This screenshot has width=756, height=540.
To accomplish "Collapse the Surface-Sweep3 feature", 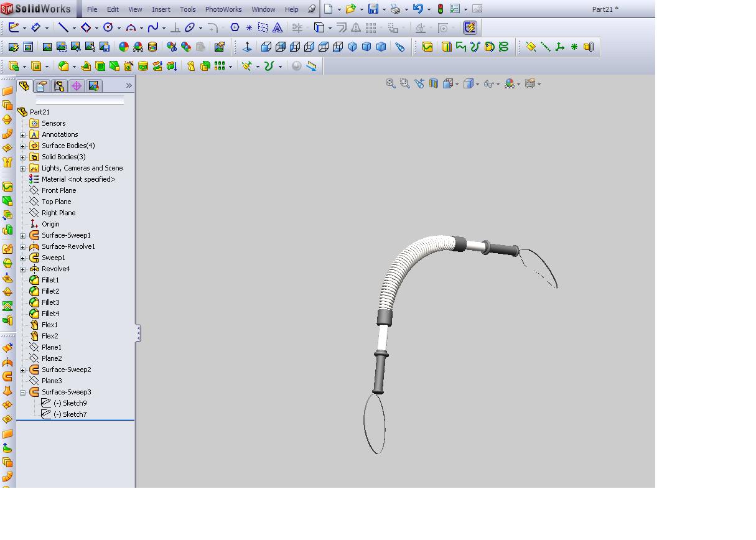I will [x=23, y=393].
